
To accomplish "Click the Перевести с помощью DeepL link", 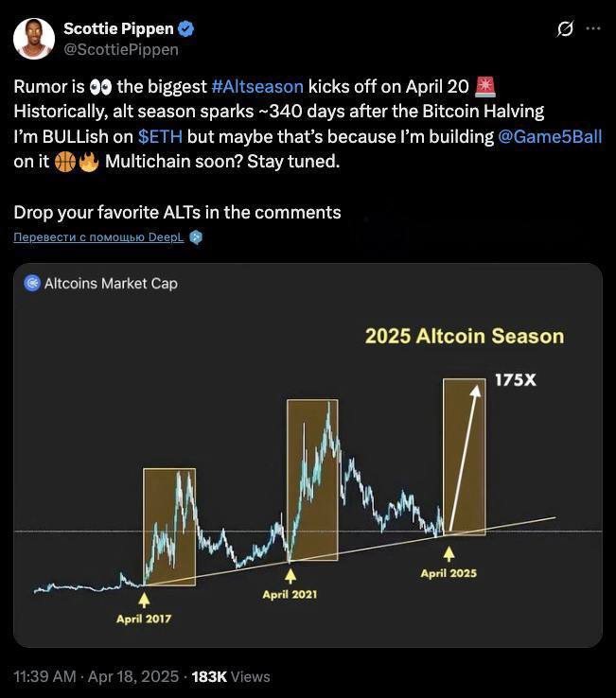I will [x=98, y=237].
